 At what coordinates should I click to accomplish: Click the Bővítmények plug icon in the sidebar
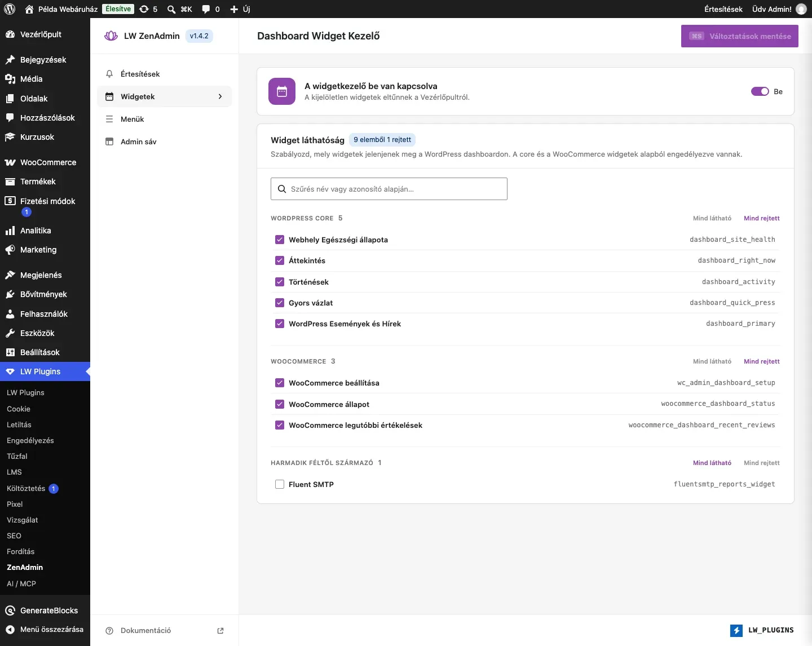[x=10, y=294]
